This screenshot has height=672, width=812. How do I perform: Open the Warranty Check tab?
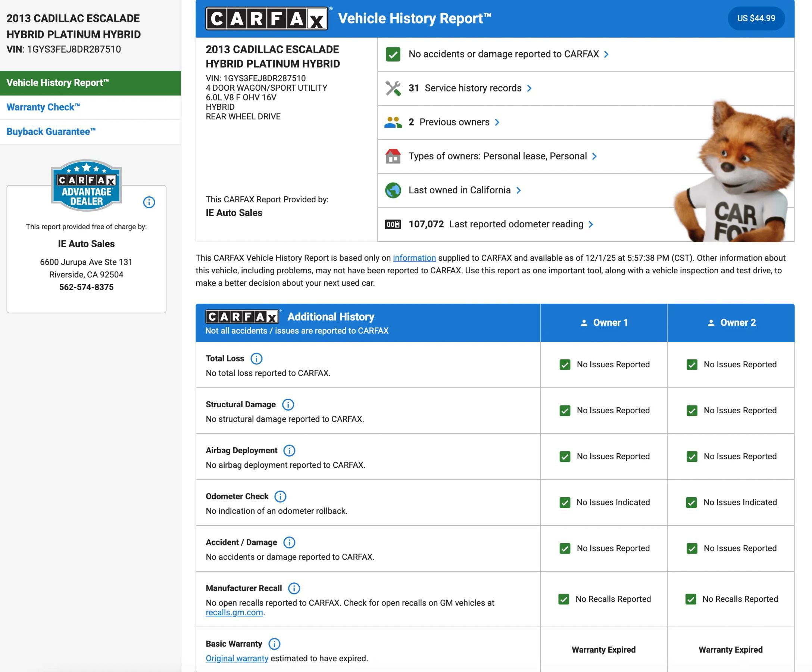tap(43, 107)
